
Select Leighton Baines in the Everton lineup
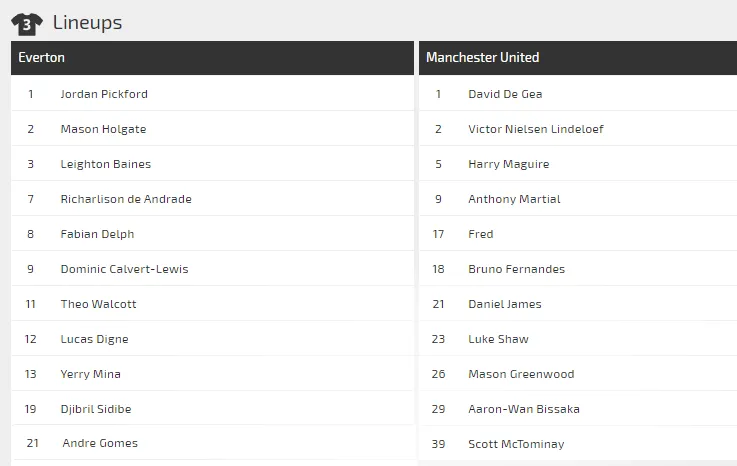point(106,164)
